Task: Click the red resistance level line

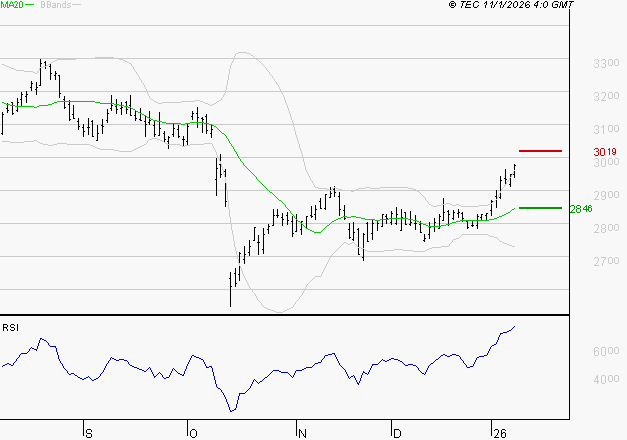Action: click(540, 151)
